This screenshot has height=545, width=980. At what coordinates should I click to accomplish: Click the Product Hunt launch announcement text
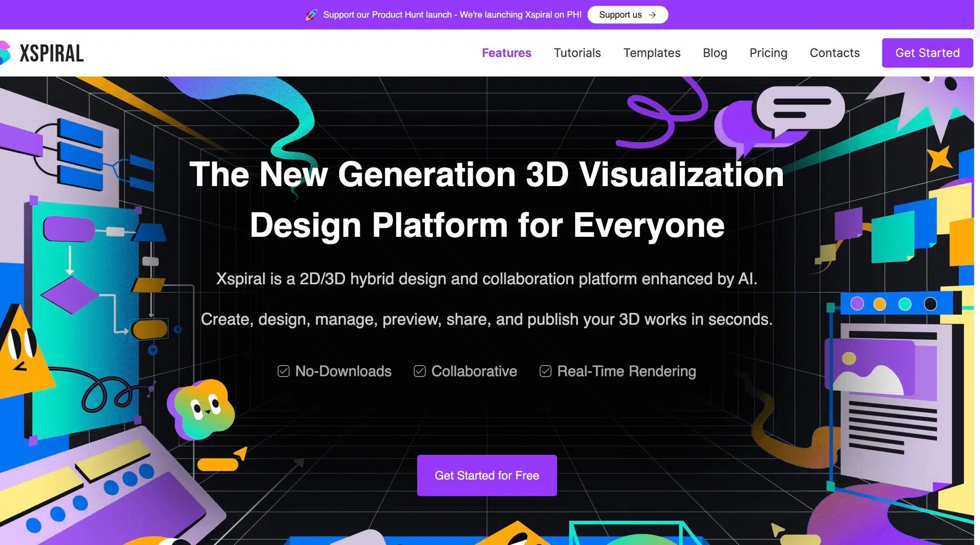tap(452, 15)
